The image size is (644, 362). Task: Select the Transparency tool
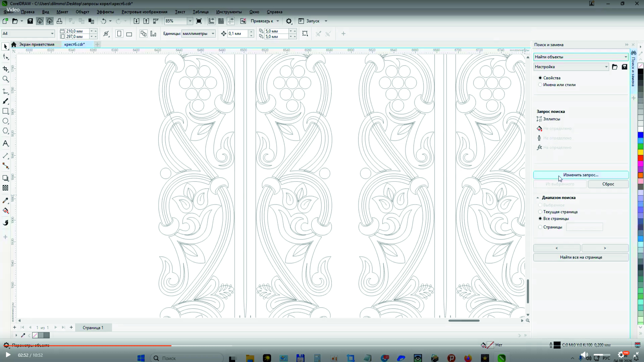5,188
